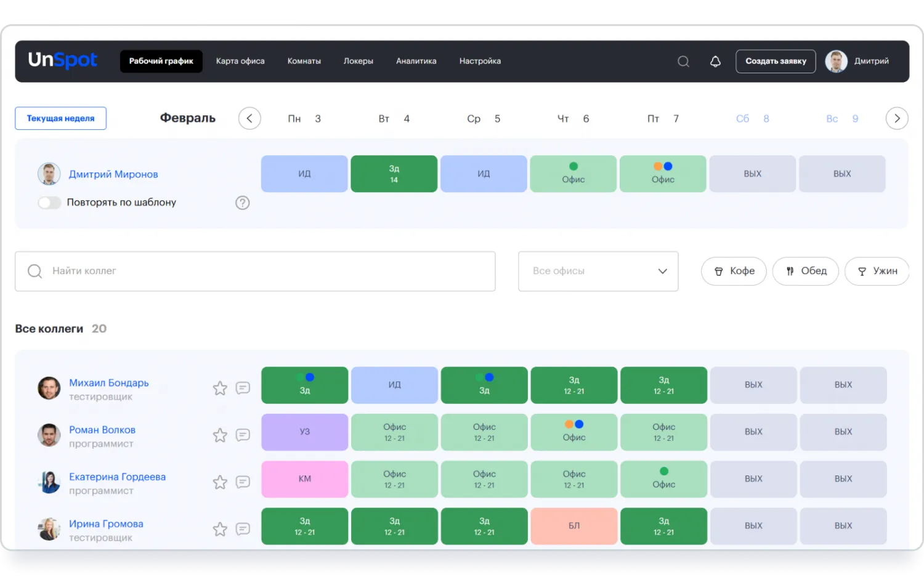Click the Найти коллег search field

point(255,271)
